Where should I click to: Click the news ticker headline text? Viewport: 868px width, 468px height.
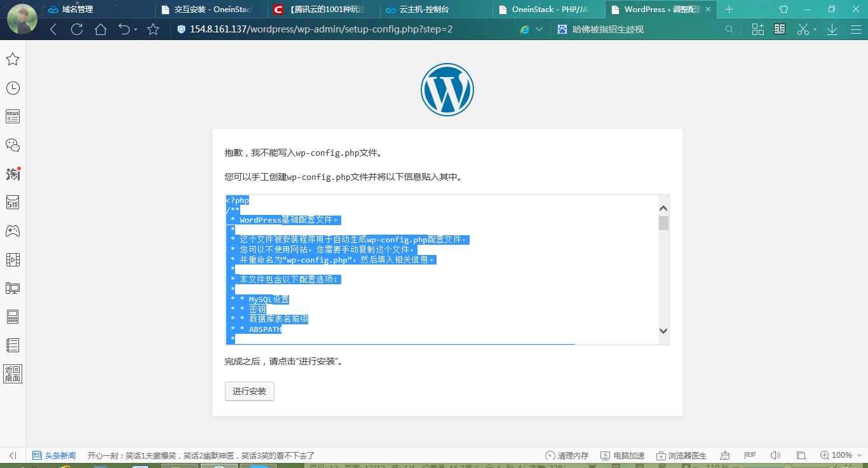[201, 455]
